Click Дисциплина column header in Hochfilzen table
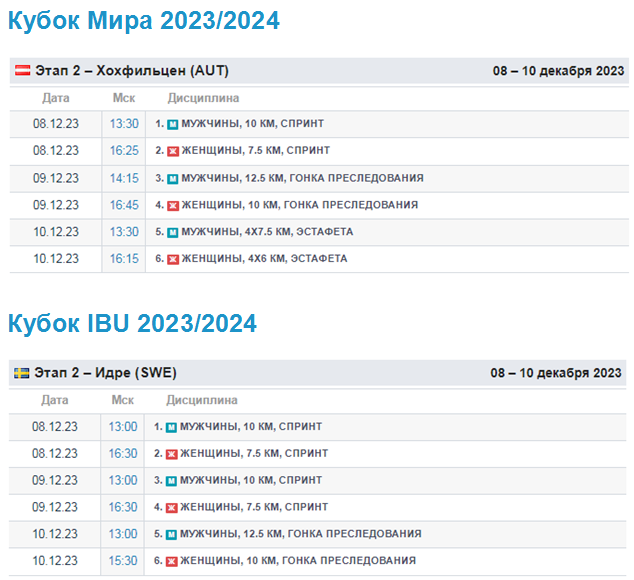Image resolution: width=634 pixels, height=580 pixels. (x=203, y=98)
